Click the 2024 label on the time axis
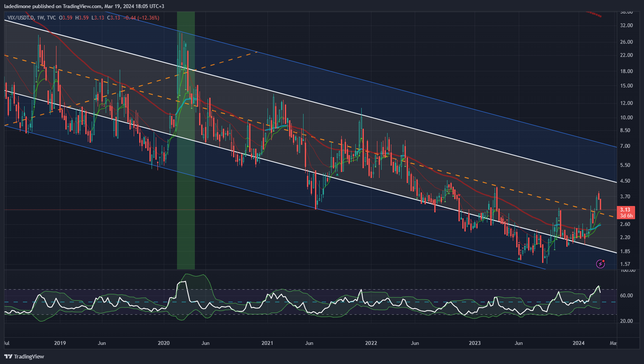 (579, 343)
